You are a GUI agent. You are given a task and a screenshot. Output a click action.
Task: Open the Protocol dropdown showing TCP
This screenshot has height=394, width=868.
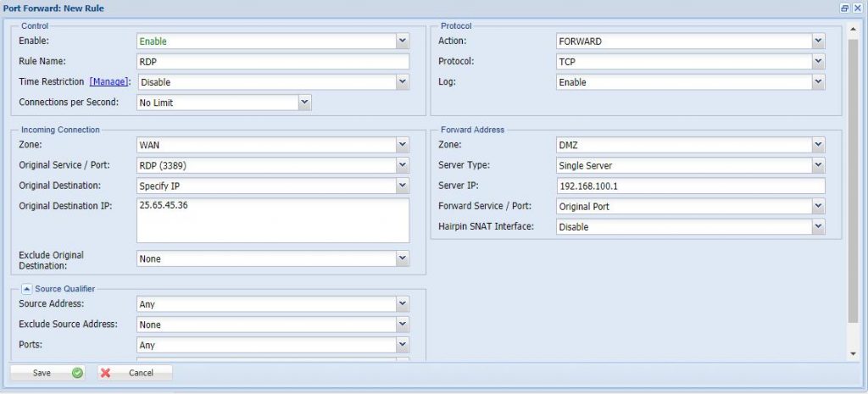817,62
